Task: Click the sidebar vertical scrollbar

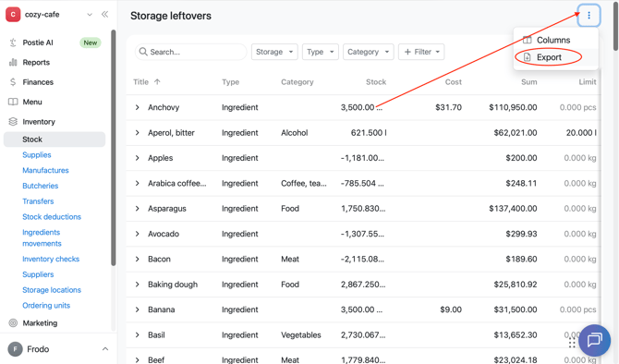Action: (114, 148)
